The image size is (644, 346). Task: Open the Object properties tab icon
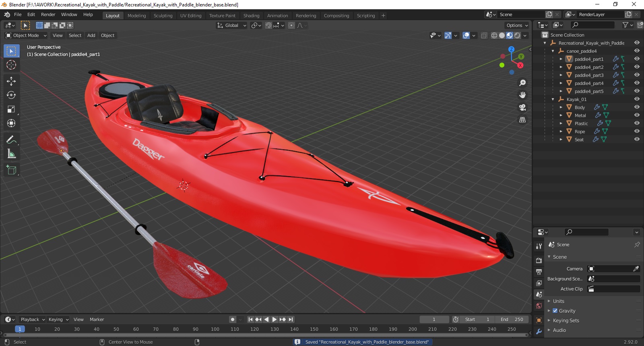pos(539,320)
